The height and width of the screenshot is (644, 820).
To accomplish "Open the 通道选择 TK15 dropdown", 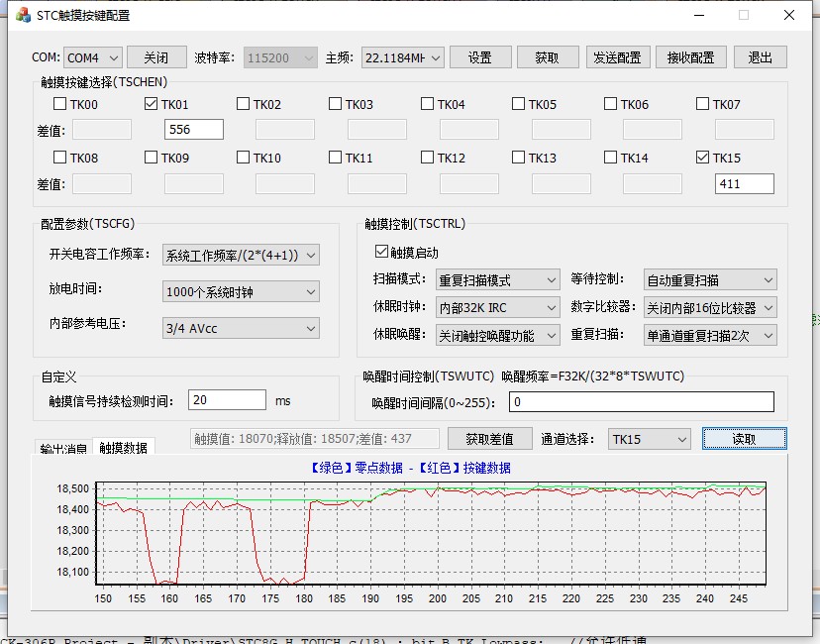I will pos(649,439).
